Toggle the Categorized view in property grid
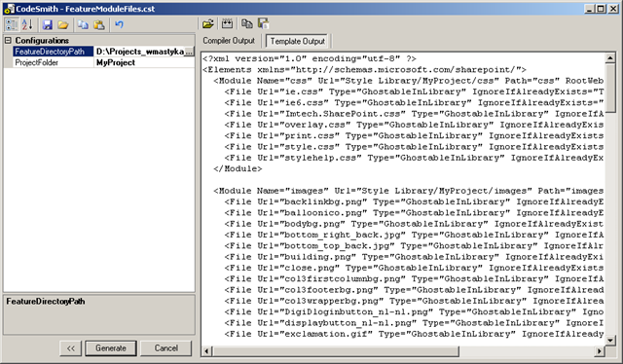623x364 pixels. click(12, 25)
